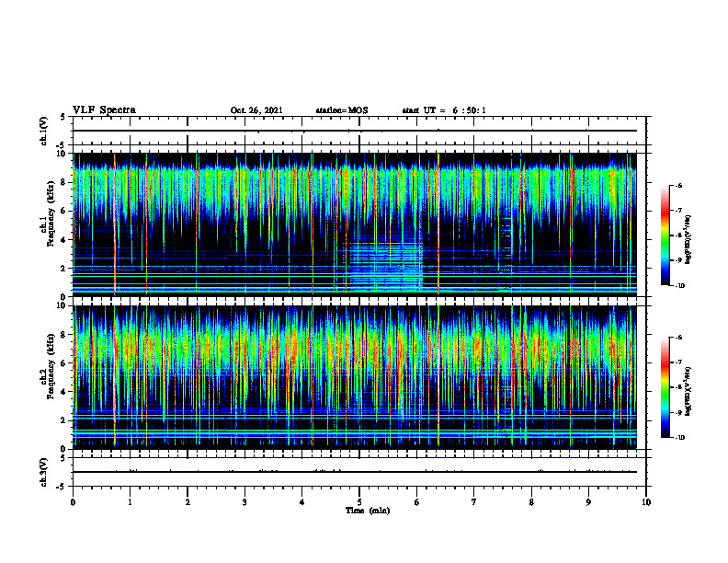Click the ch.1 voltage waveform trace panel
Viewport: 728px width, 563px height.
pos(359,131)
